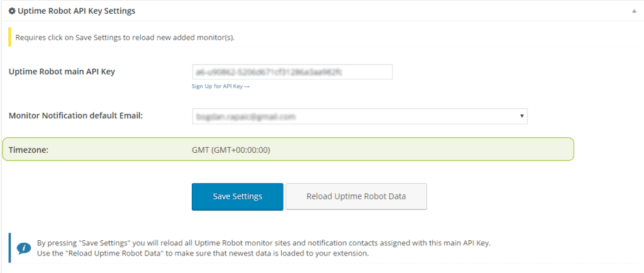Click the Reload Uptime Robot Data help text line
The width and height of the screenshot is (644, 273).
point(203,253)
